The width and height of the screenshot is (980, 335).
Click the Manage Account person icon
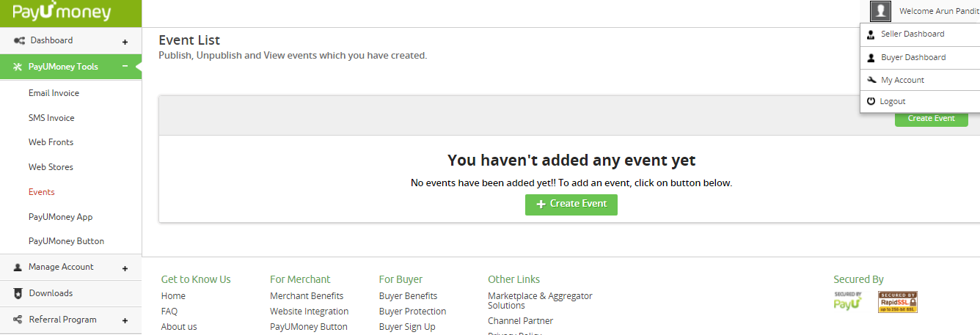pyautogui.click(x=18, y=268)
